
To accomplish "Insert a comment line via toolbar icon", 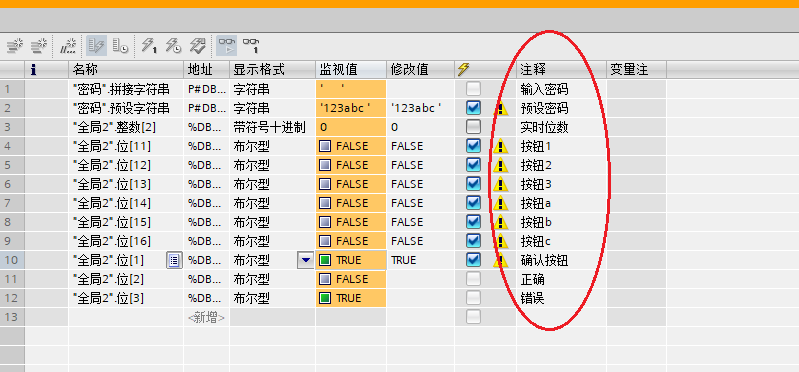I will click(68, 46).
